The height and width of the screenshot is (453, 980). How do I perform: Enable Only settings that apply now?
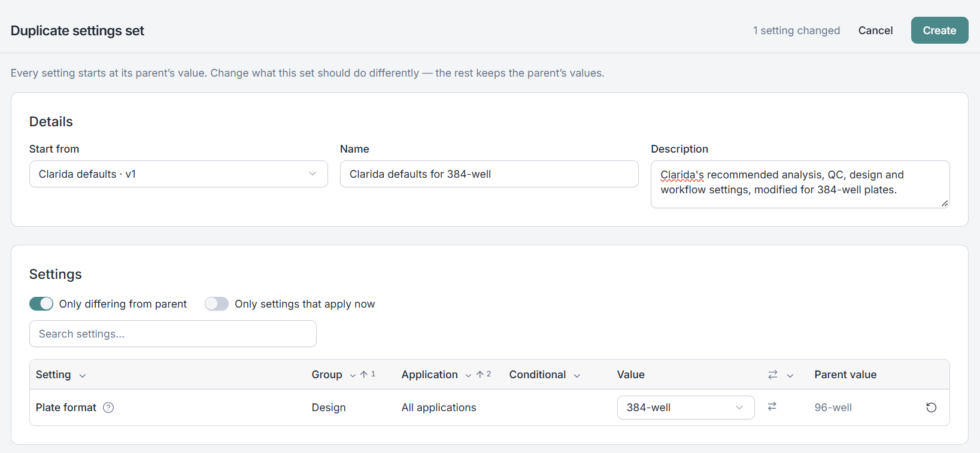pyautogui.click(x=217, y=304)
